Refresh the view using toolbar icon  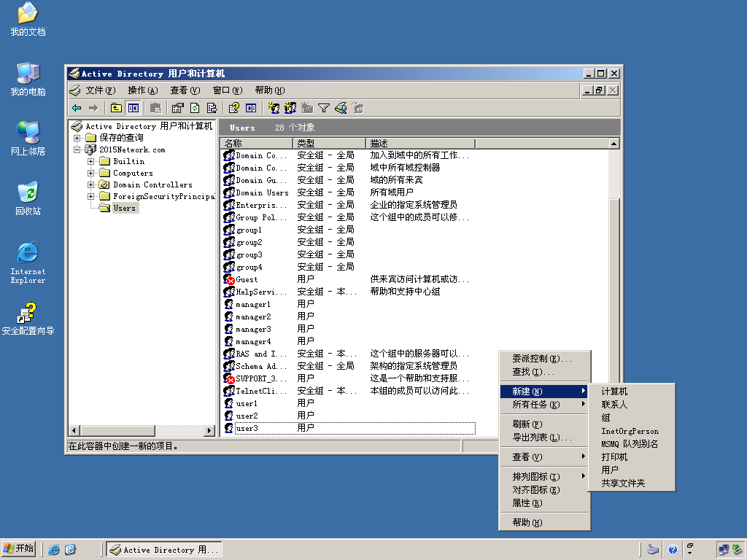(195, 108)
